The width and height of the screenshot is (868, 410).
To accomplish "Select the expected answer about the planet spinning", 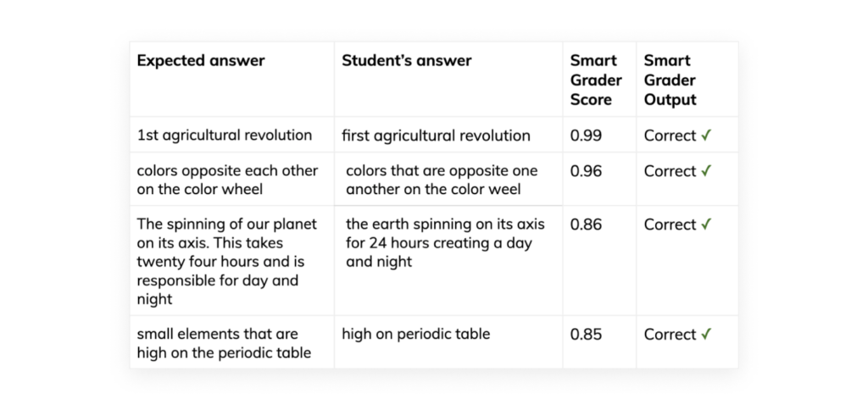I will tap(226, 261).
